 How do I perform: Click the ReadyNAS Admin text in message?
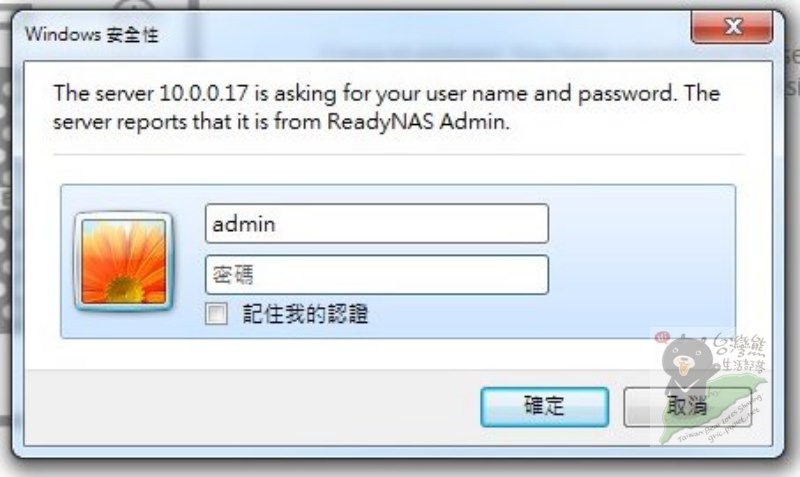[x=418, y=122]
